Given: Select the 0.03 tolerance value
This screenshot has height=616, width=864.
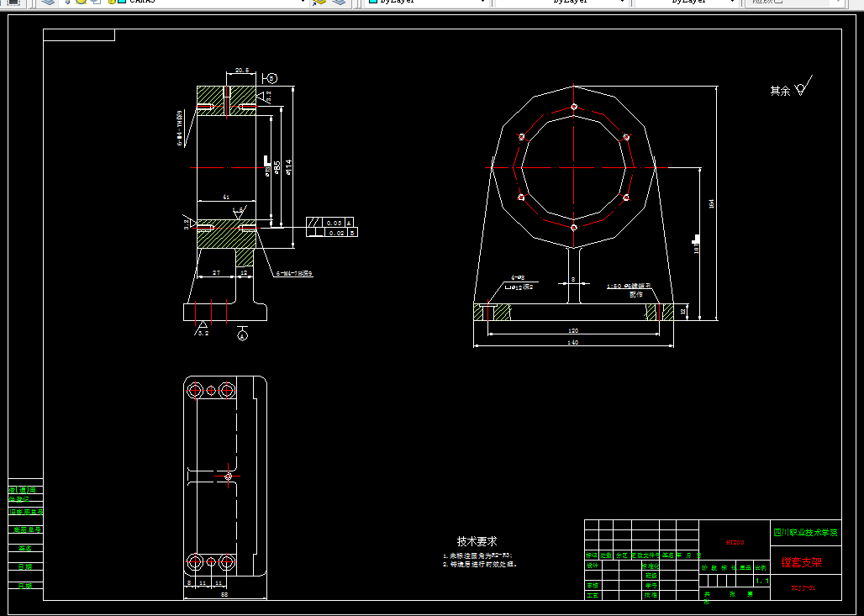Looking at the screenshot, I should coord(334,223).
